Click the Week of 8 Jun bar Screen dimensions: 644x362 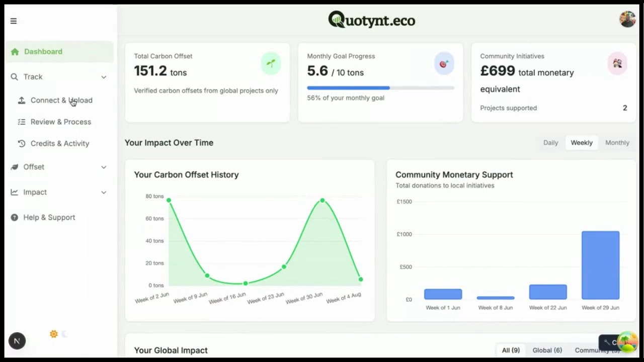(x=496, y=298)
